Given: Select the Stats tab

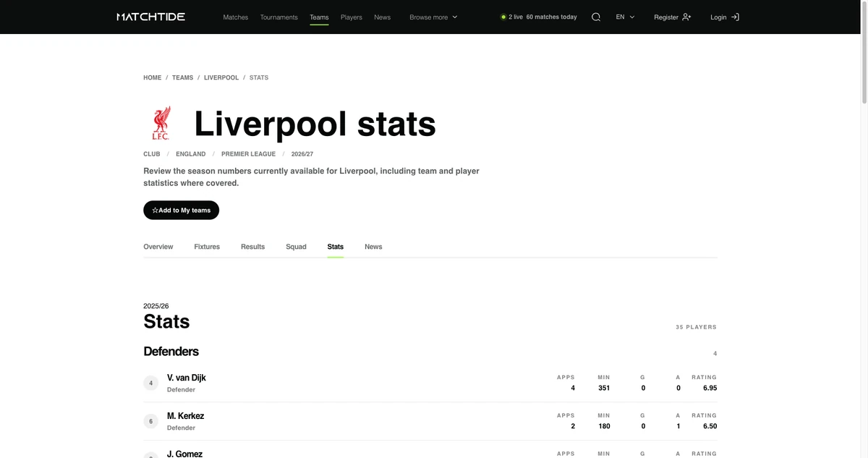Looking at the screenshot, I should [336, 247].
